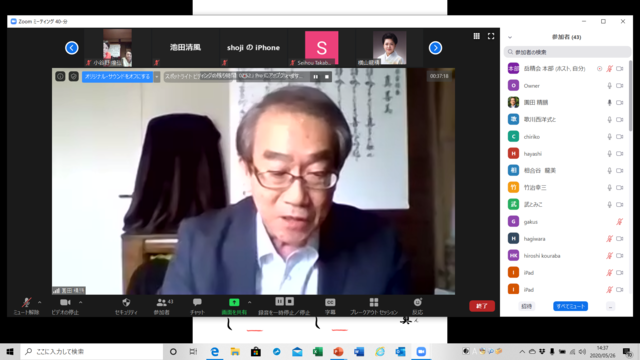The image size is (640, 360).
Task: Pause the recording in the top bar
Action: 316,76
